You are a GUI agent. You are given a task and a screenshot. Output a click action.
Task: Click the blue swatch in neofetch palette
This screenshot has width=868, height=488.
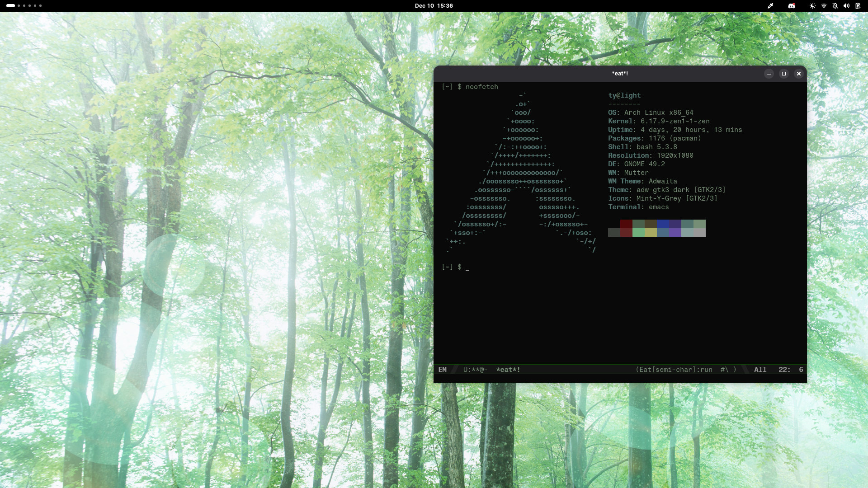pyautogui.click(x=663, y=224)
